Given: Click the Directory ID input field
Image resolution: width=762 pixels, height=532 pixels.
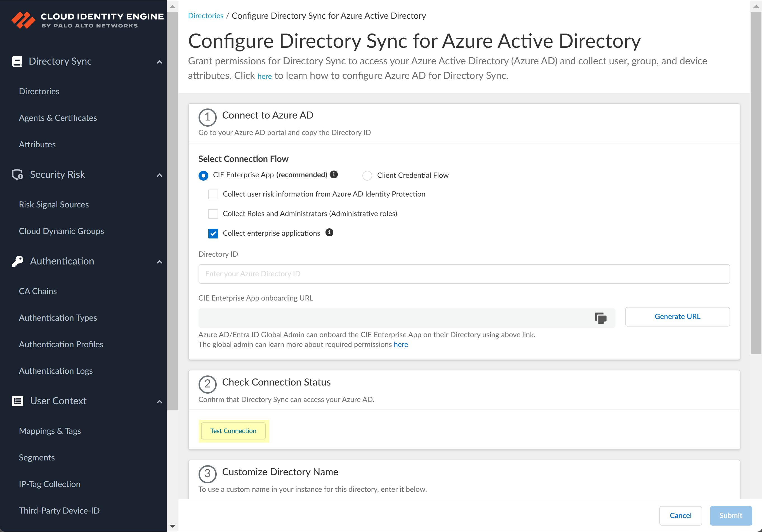Looking at the screenshot, I should 464,274.
